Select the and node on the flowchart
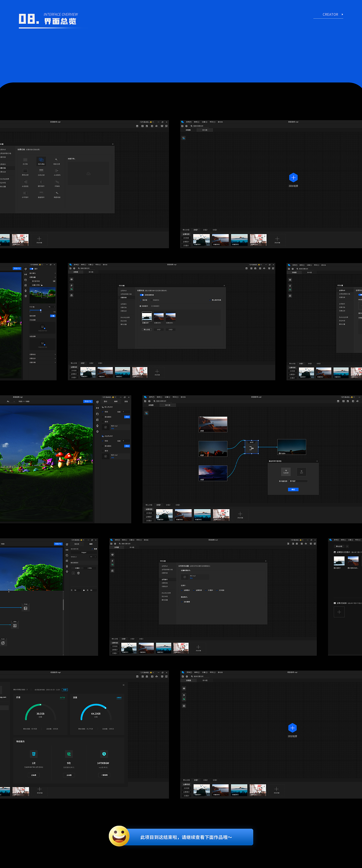This screenshot has width=362, height=868. (251, 447)
